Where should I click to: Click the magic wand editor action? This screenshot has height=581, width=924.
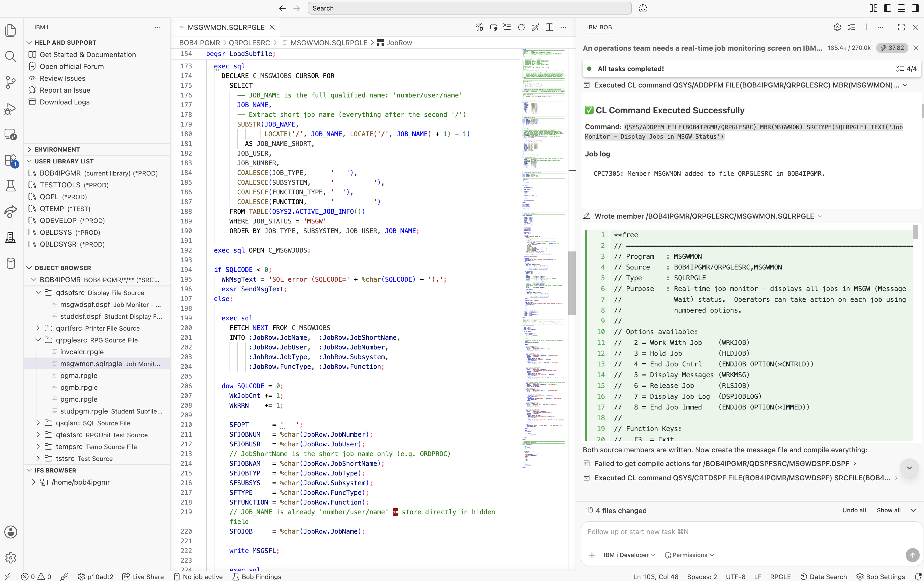point(535,27)
